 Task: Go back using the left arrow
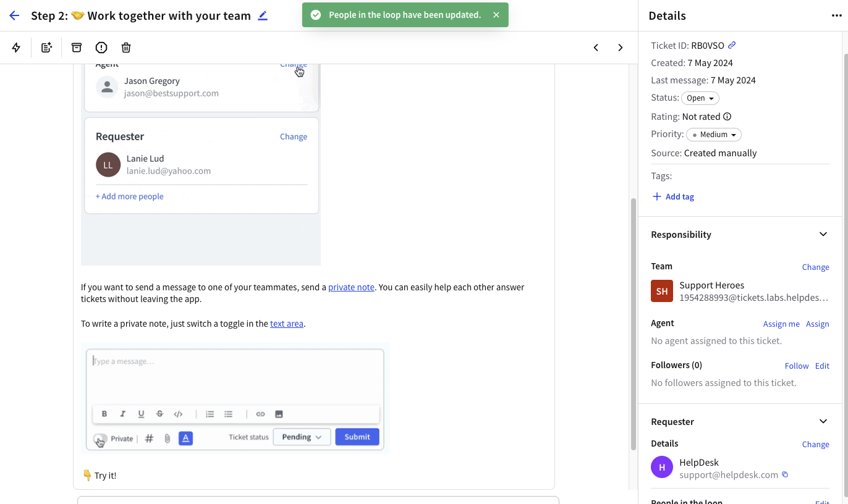point(14,15)
